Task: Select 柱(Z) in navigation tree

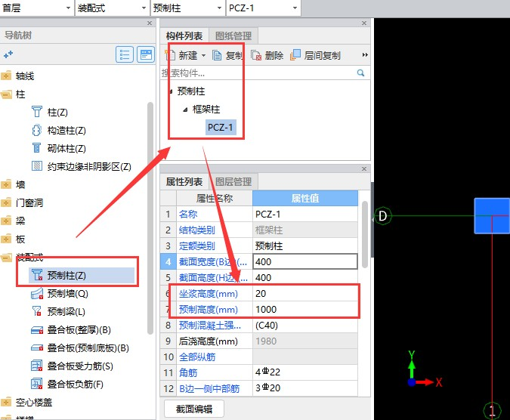Action: (57, 113)
